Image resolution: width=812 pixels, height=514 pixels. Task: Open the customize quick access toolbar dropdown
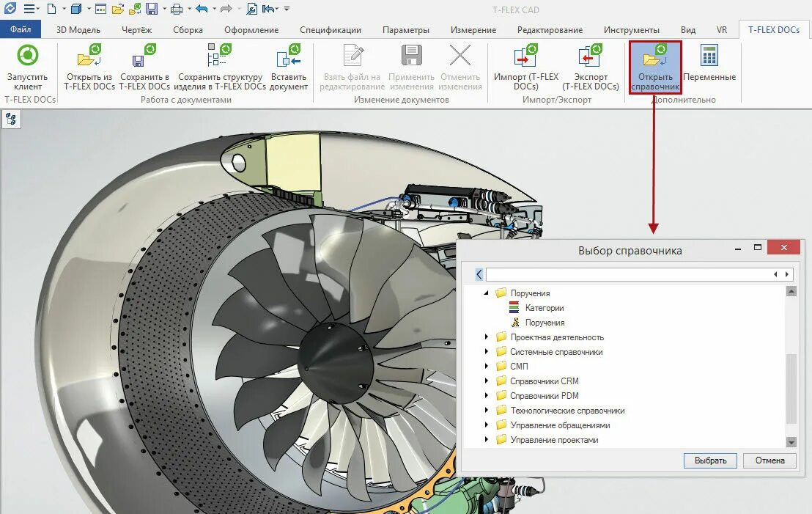(287, 9)
